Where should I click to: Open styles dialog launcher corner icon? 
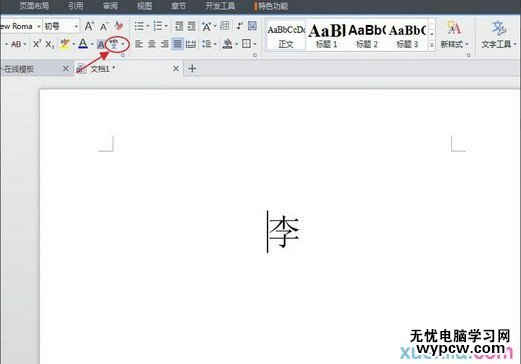[468, 55]
